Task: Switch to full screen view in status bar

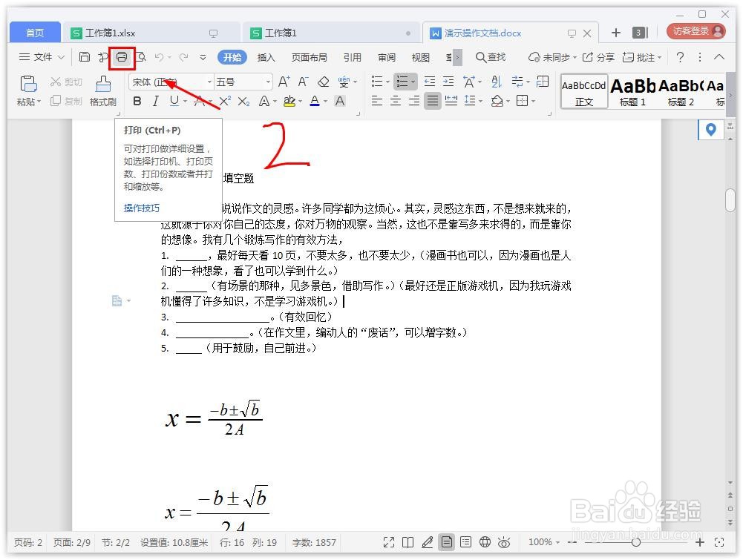Action: click(x=389, y=542)
